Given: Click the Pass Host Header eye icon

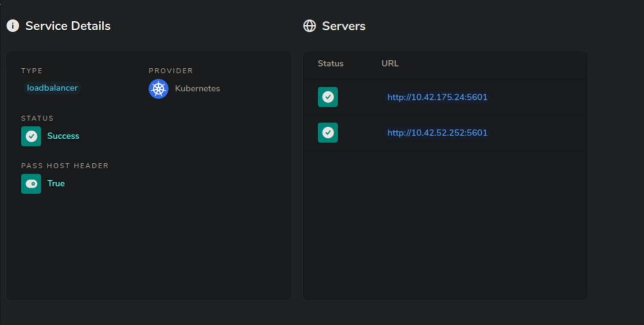Looking at the screenshot, I should click(x=31, y=184).
